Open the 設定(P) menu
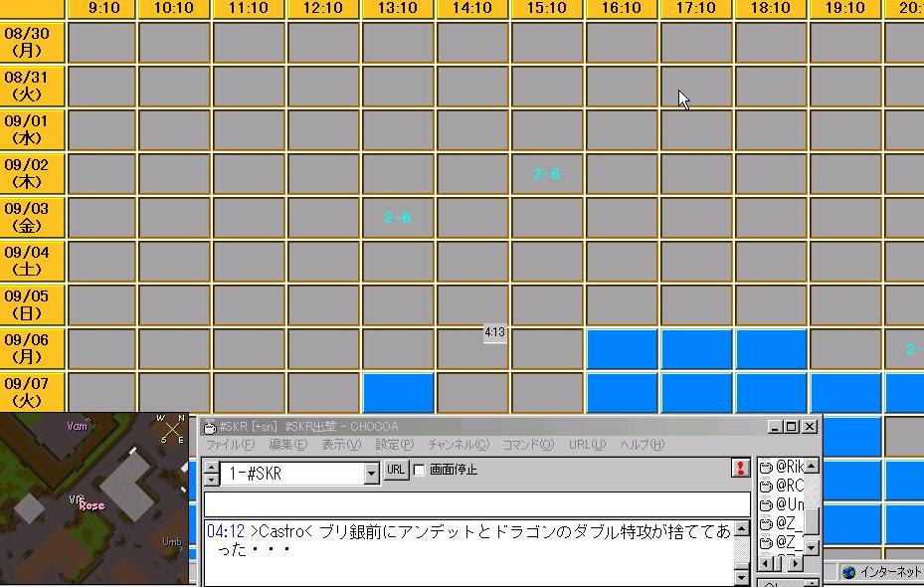This screenshot has height=587, width=924. click(x=394, y=445)
